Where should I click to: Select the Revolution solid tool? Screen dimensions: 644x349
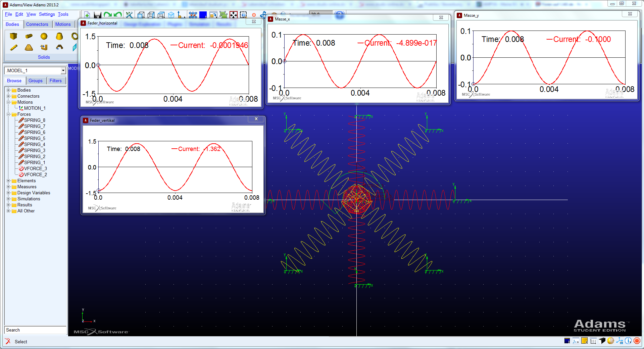click(59, 48)
